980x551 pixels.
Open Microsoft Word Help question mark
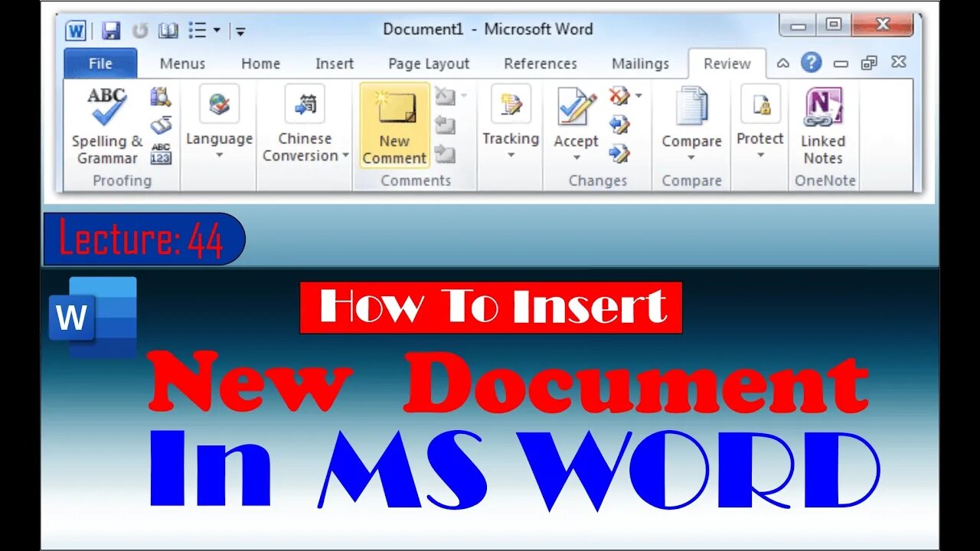pos(812,63)
